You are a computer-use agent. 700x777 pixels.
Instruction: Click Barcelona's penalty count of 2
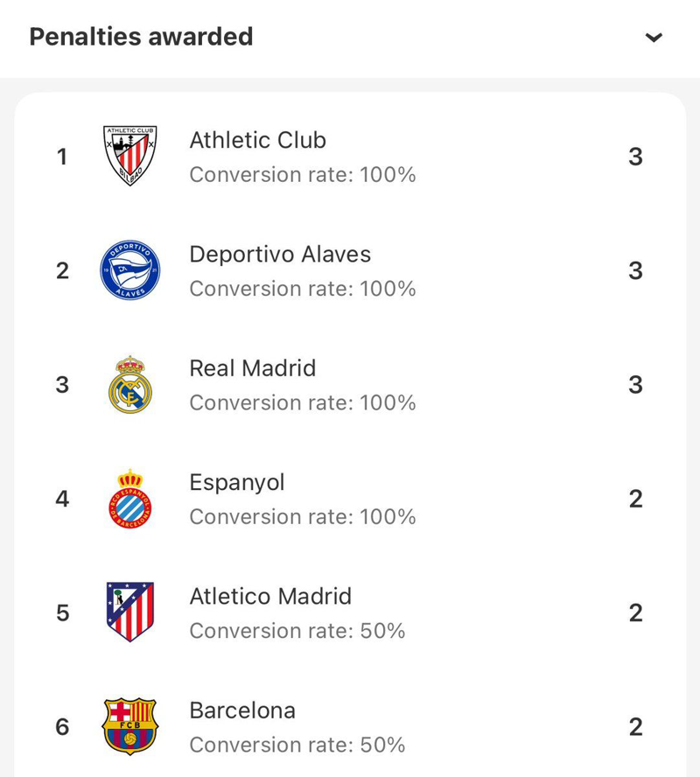tap(635, 727)
